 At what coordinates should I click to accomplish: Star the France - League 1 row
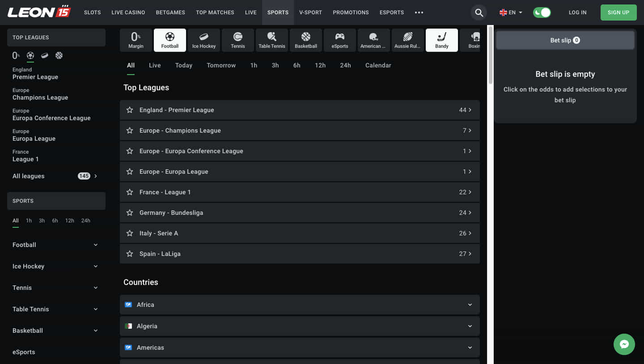(x=130, y=192)
